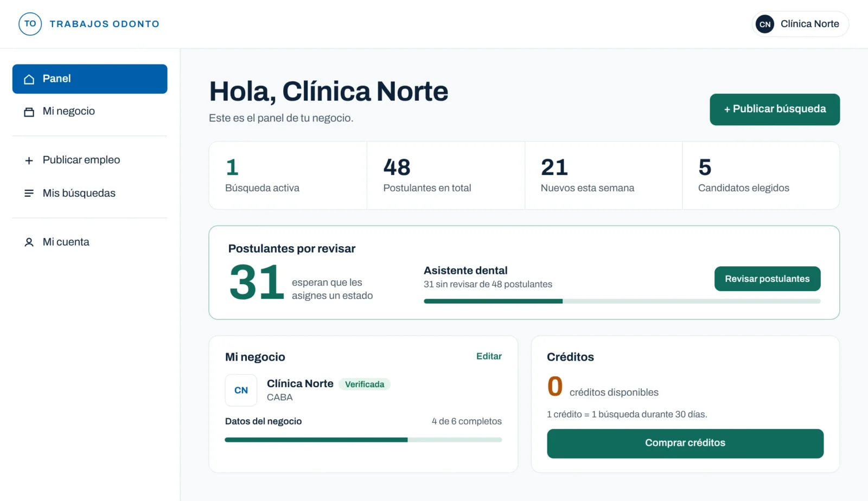This screenshot has height=501, width=868.
Task: Open the Panel menu item
Action: pos(90,79)
